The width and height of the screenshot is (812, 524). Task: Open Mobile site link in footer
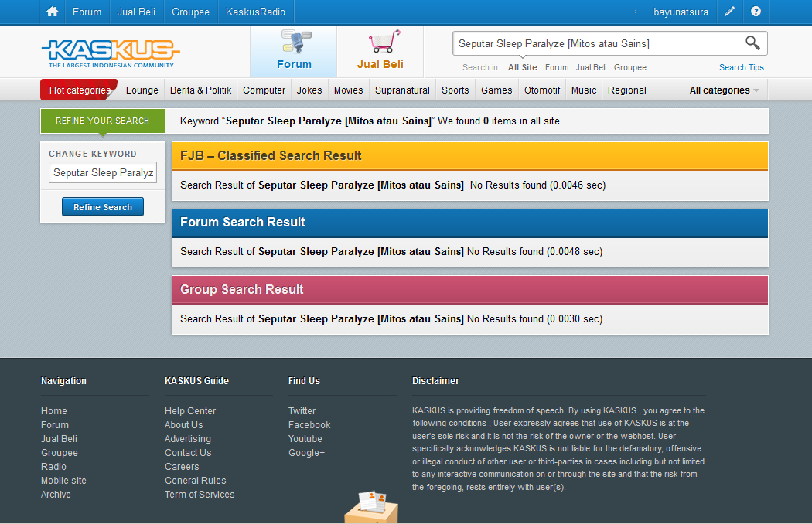click(x=63, y=481)
